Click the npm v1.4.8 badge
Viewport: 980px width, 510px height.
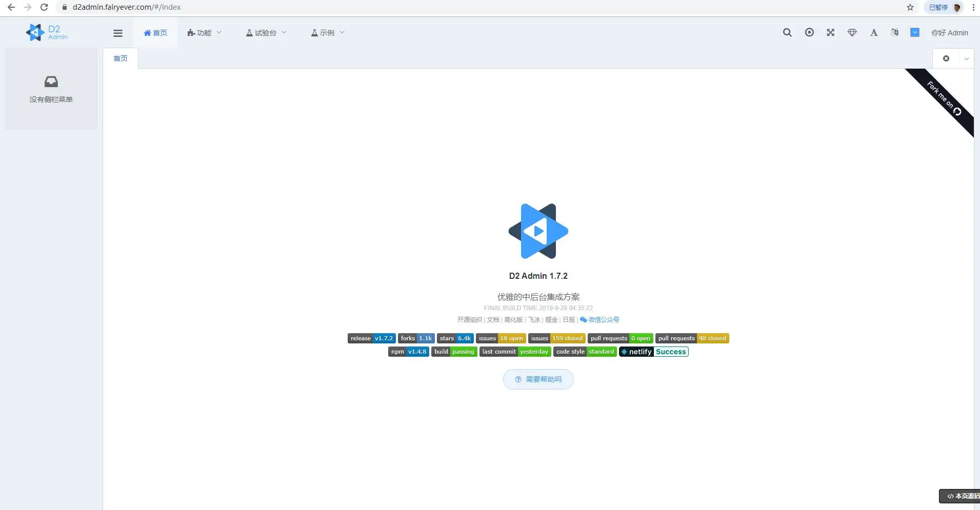click(x=409, y=352)
